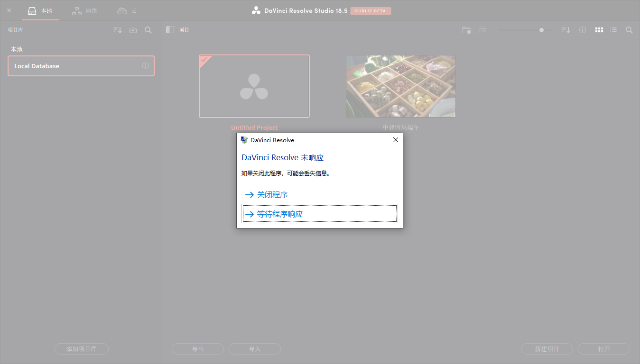The width and height of the screenshot is (640, 364).
Task: Click the Untitled Project name label
Action: point(254,128)
